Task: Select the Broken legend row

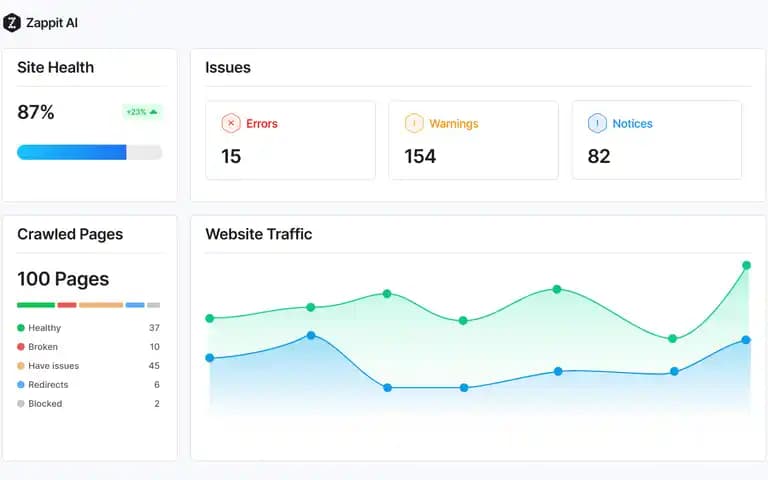Action: click(x=89, y=347)
